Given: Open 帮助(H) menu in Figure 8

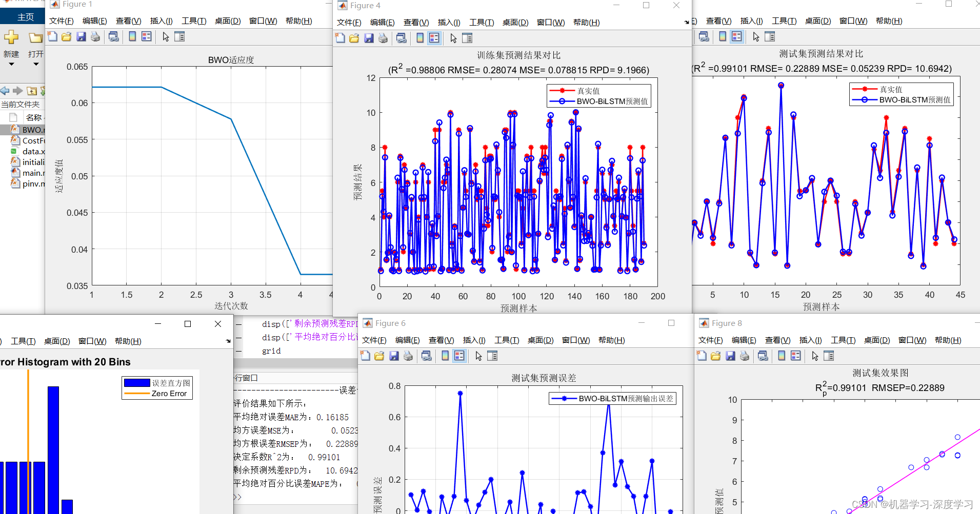Looking at the screenshot, I should tap(948, 340).
